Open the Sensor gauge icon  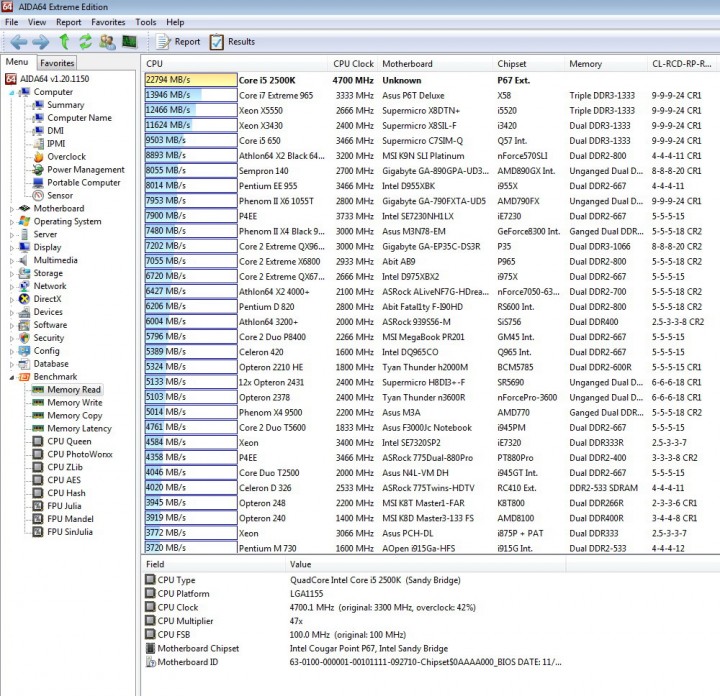(x=39, y=195)
